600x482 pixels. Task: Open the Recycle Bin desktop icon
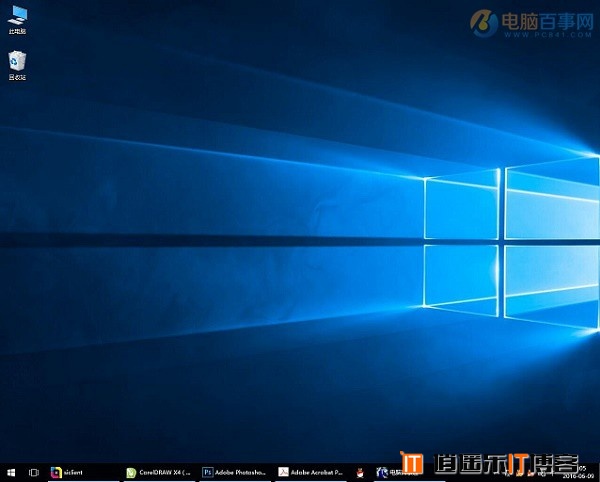coord(17,65)
